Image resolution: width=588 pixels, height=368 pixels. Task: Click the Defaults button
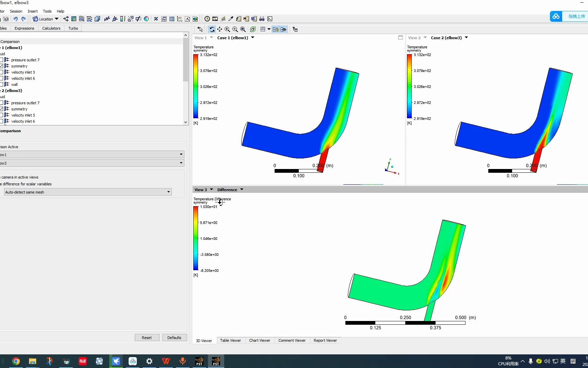coord(174,337)
